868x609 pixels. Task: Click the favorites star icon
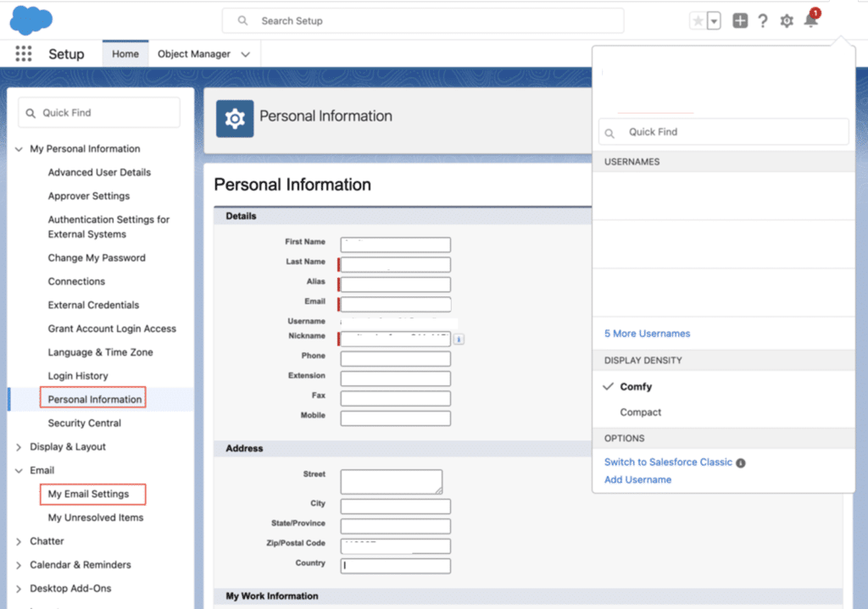pyautogui.click(x=698, y=21)
